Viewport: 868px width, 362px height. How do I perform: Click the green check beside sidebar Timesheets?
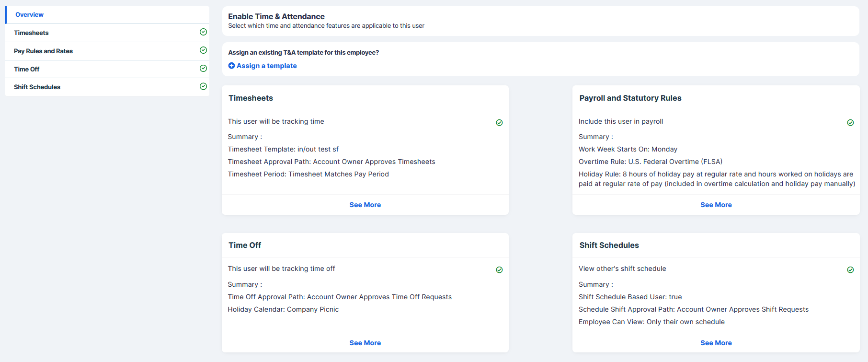click(203, 32)
